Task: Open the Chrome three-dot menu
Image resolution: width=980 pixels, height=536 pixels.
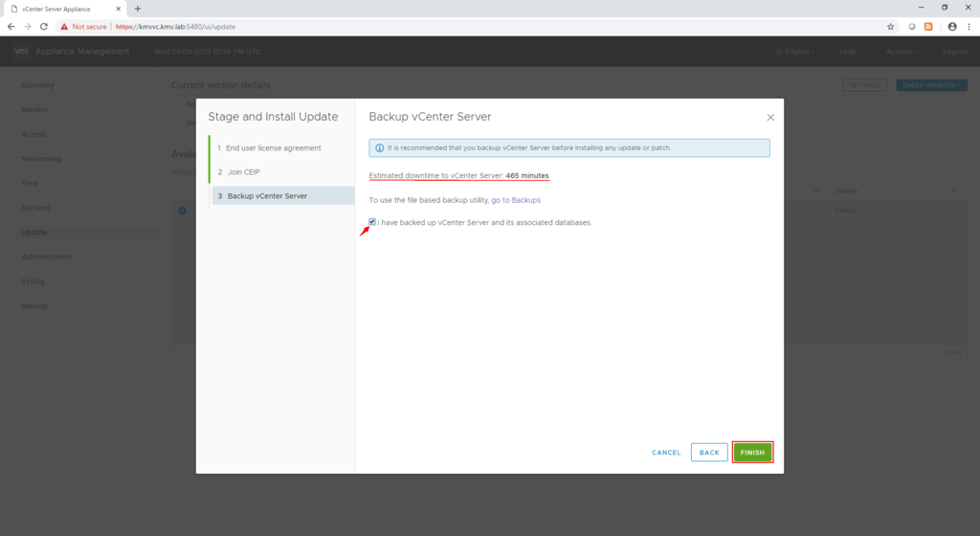Action: [x=969, y=27]
